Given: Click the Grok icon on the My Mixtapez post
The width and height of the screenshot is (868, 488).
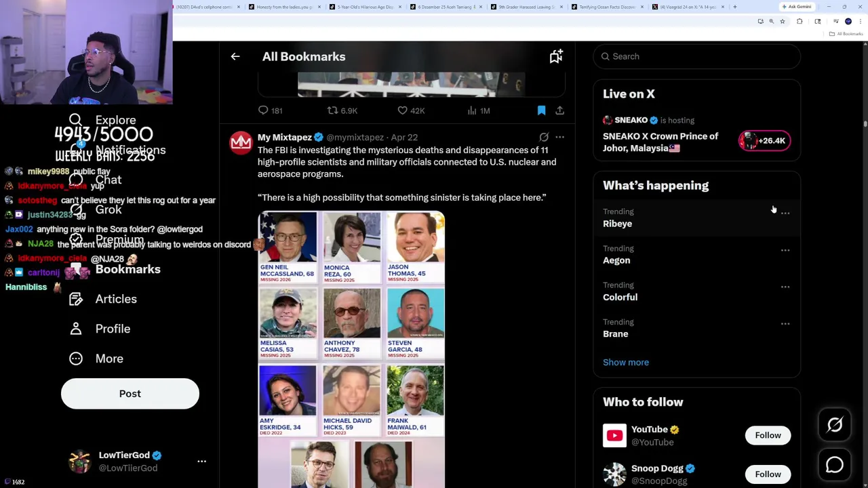Looking at the screenshot, I should [x=544, y=137].
